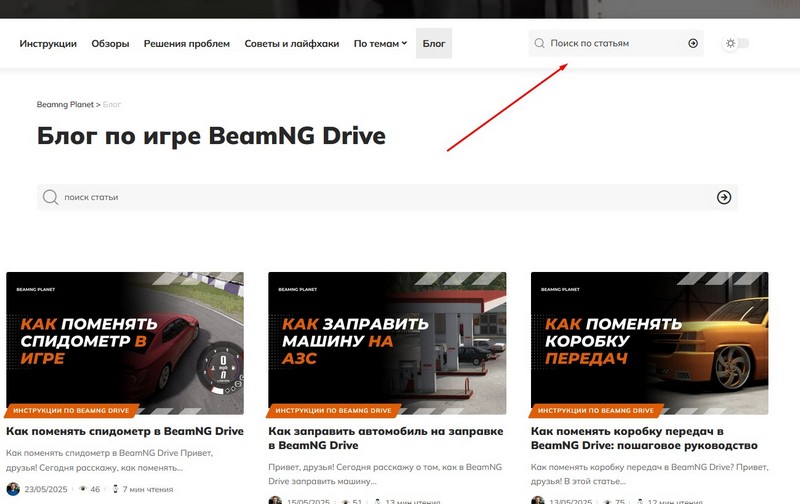Submit header search with arrow icon
800x504 pixels.
[693, 43]
